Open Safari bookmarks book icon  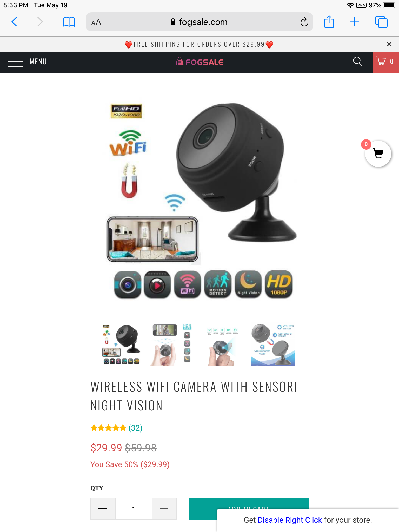tap(69, 22)
